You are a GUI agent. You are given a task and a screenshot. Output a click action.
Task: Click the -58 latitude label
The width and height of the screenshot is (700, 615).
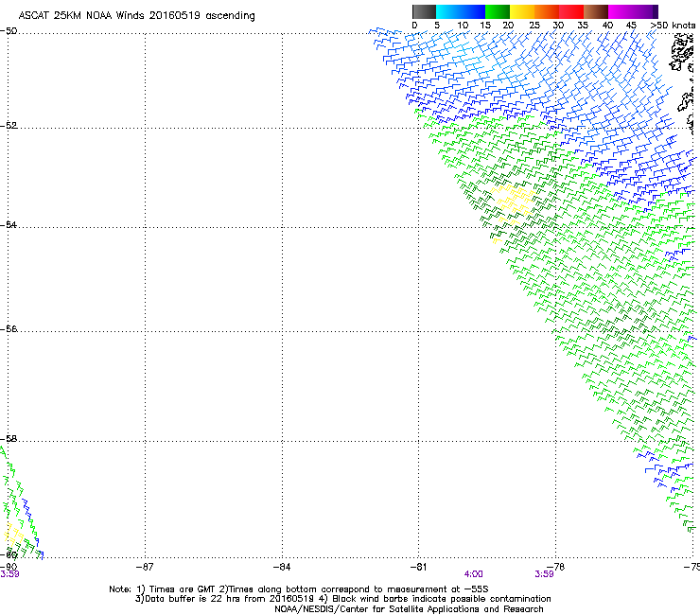click(x=9, y=439)
